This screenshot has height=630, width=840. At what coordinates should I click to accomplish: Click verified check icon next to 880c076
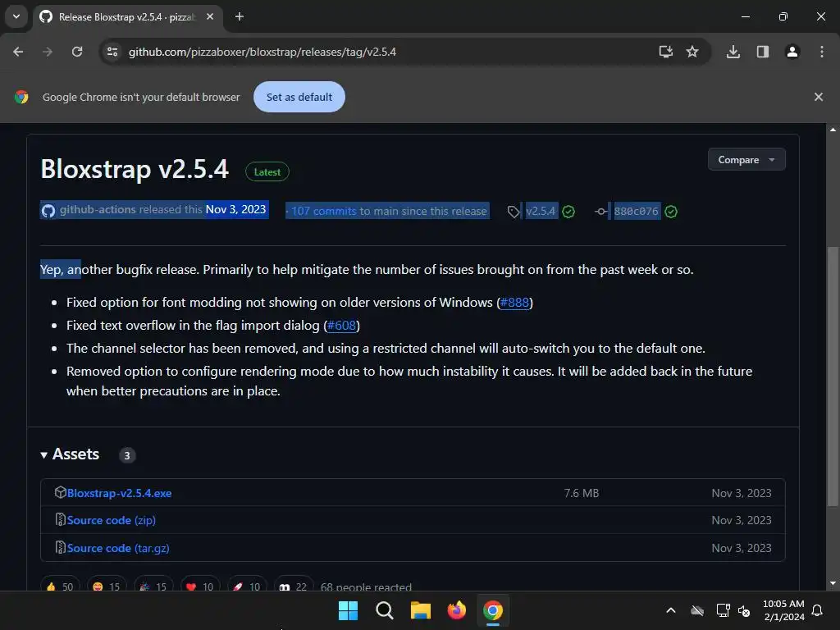point(671,212)
